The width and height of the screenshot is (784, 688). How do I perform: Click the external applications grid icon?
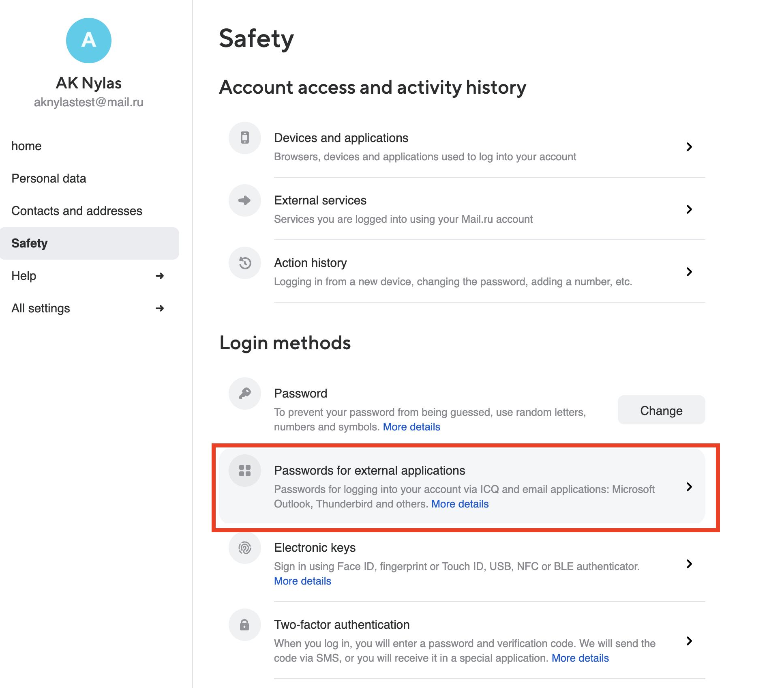click(244, 471)
